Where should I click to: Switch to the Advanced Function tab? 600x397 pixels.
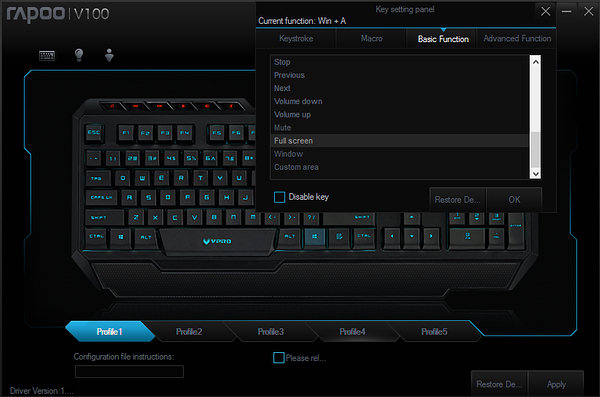[517, 39]
